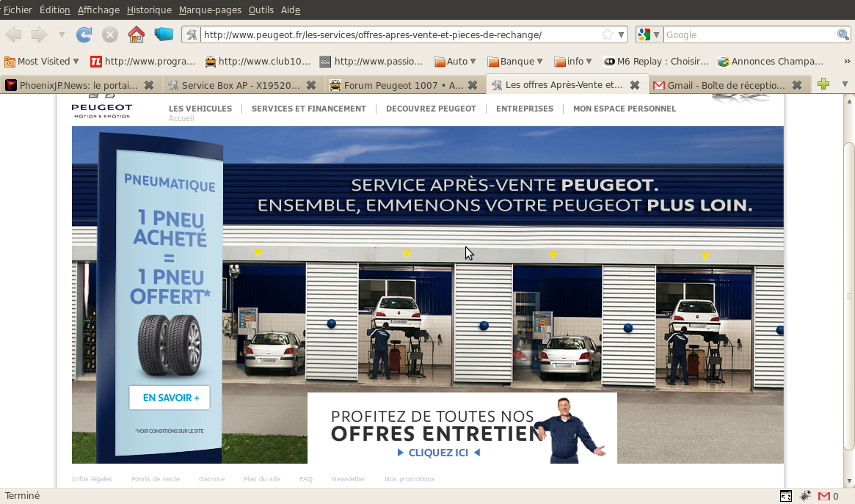Open DECOUVREZ PEUGEOT navigation item

431,109
